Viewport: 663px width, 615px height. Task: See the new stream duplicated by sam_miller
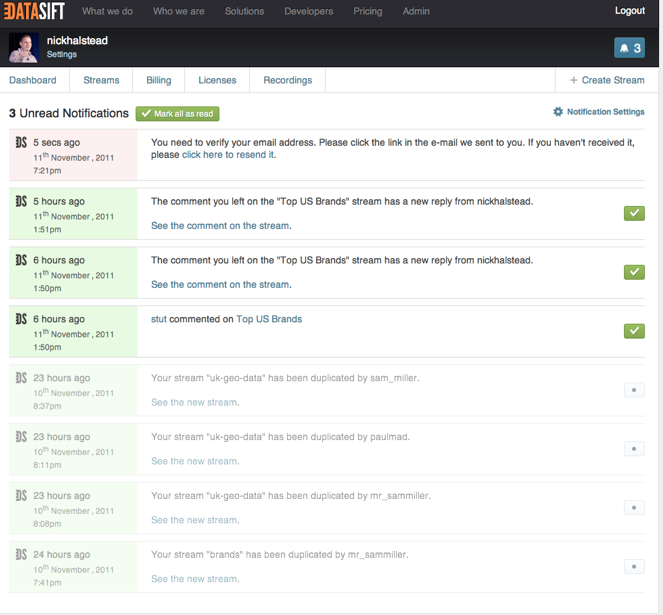[x=195, y=402]
